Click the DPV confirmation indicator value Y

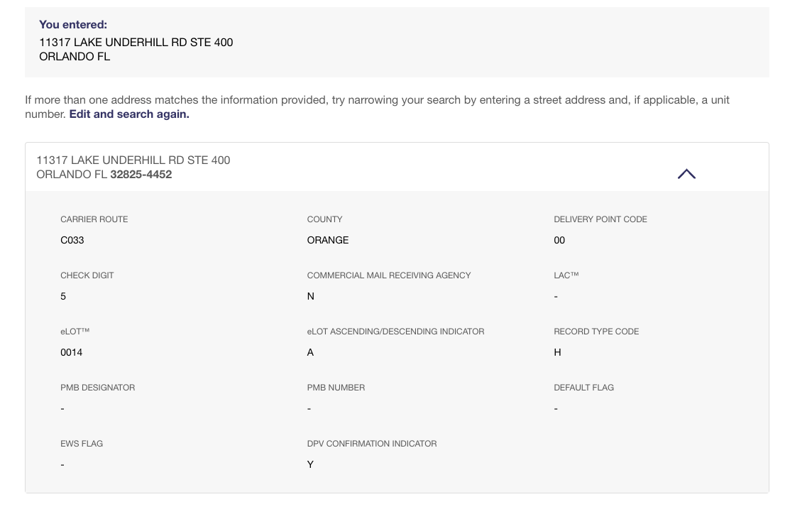310,464
